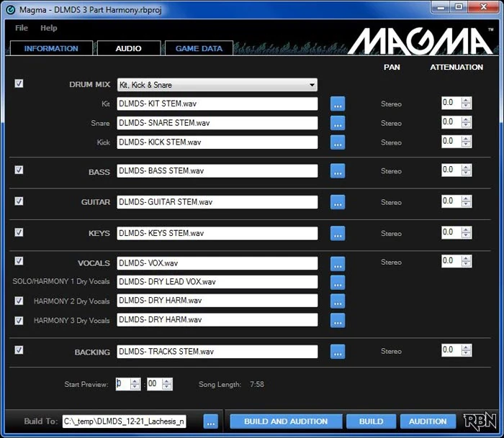Select the Audio tab
This screenshot has height=438, width=504.
(x=129, y=48)
